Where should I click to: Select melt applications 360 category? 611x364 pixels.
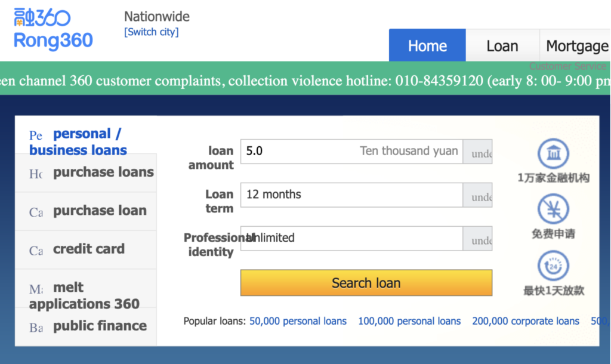(84, 296)
